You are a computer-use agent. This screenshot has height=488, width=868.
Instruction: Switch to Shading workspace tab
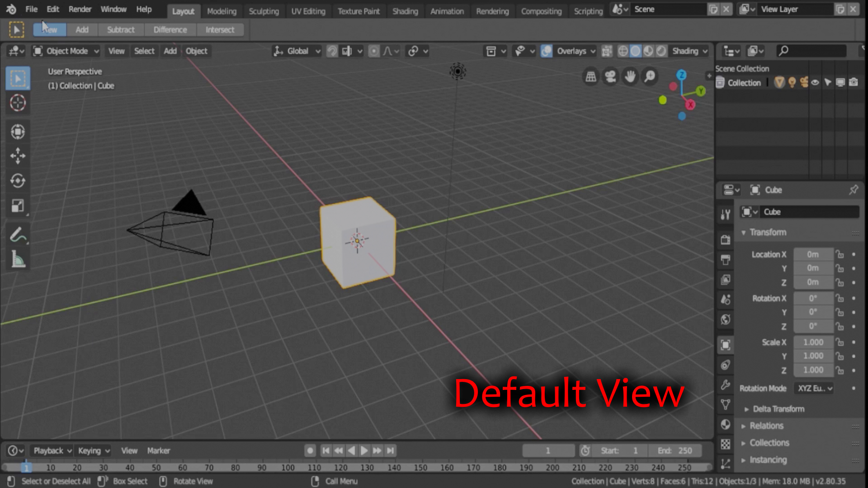coord(405,11)
